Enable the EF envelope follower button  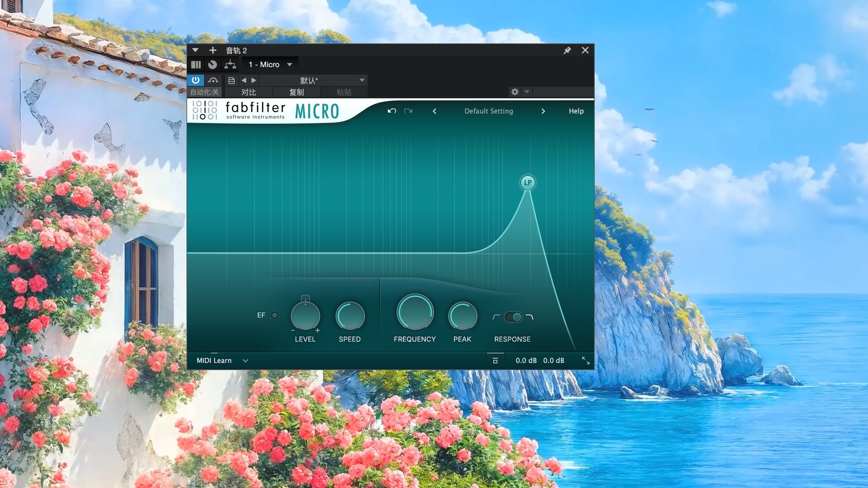click(x=274, y=315)
